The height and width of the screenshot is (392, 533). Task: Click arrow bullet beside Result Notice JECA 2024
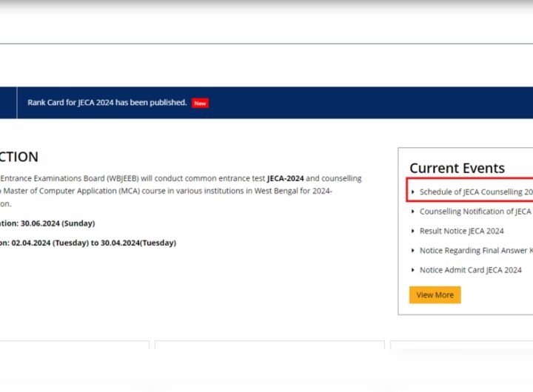(x=413, y=232)
